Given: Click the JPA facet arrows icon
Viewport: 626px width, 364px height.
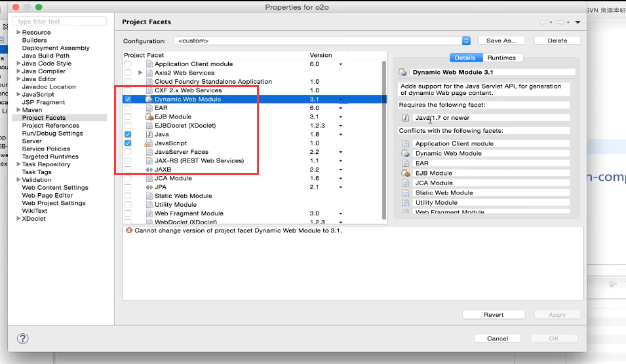Looking at the screenshot, I should (149, 187).
